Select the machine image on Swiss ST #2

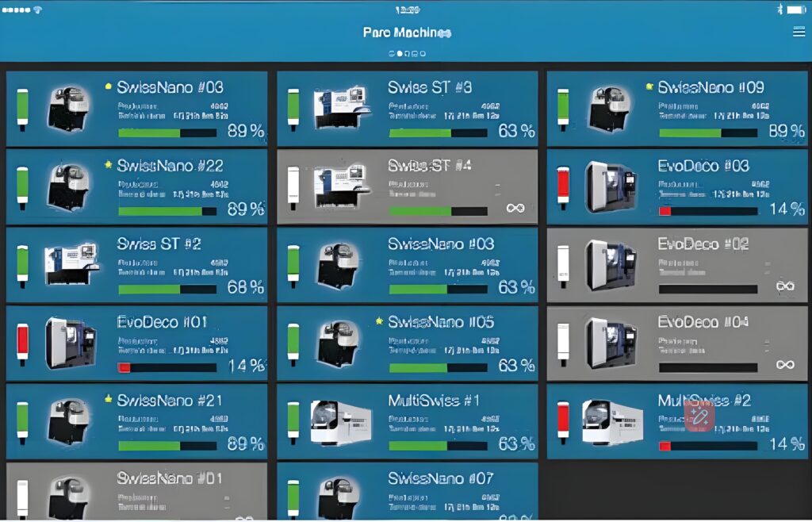pos(71,265)
